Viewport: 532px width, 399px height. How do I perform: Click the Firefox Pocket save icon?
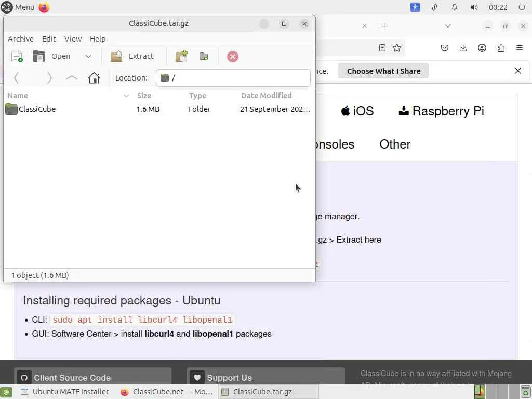[445, 48]
